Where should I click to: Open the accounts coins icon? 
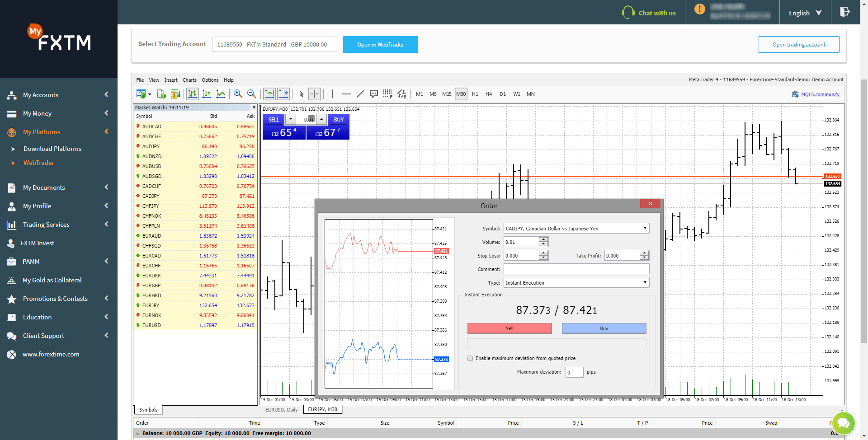click(x=175, y=94)
